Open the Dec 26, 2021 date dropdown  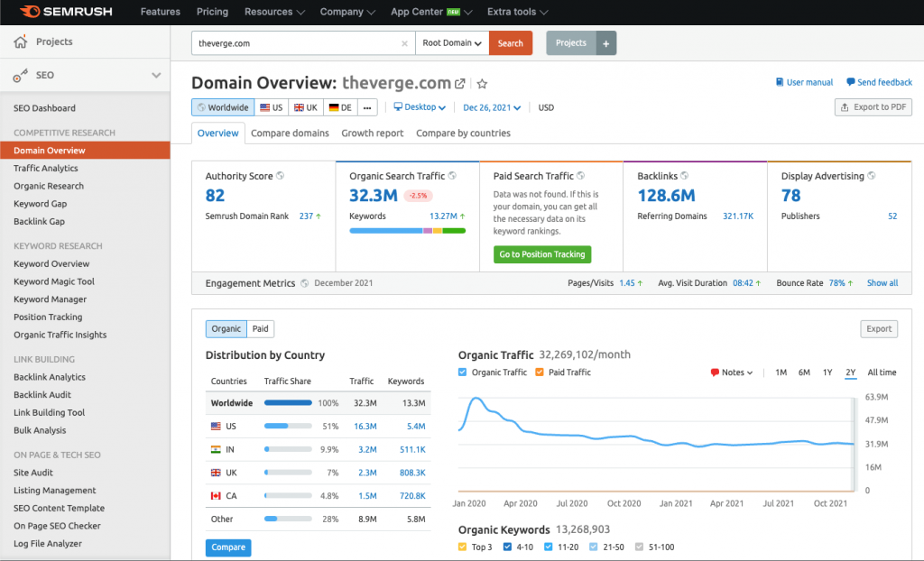click(x=492, y=107)
